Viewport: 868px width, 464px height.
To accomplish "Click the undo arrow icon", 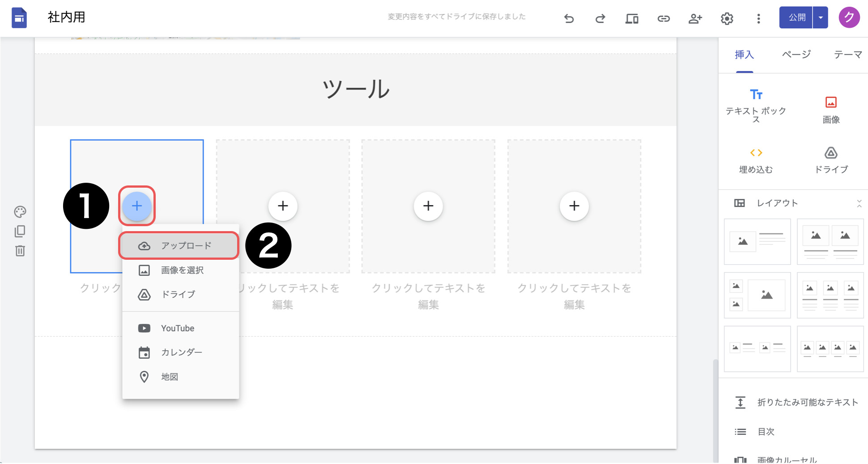I will point(569,18).
